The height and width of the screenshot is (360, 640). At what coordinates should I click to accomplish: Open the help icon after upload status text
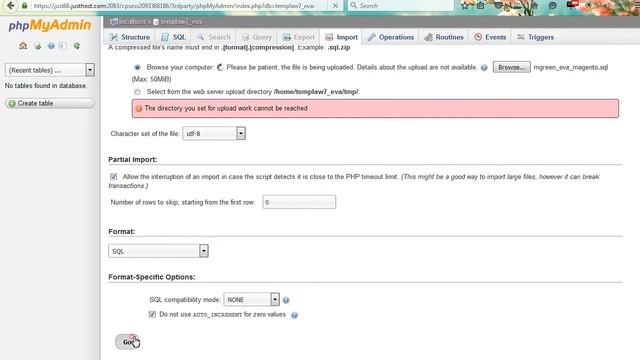[x=484, y=68]
